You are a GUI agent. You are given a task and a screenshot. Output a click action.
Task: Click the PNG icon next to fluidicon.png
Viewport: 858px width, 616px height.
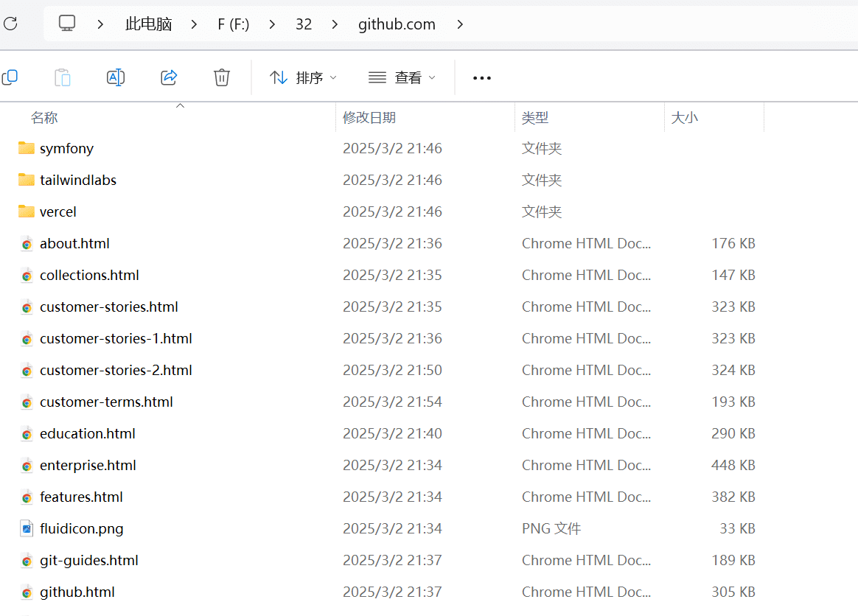[x=26, y=528]
